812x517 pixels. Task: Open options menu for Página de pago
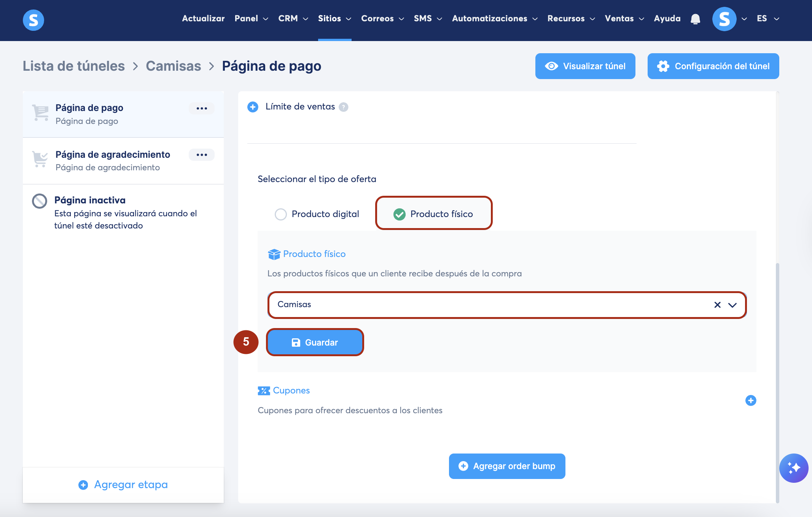[201, 108]
